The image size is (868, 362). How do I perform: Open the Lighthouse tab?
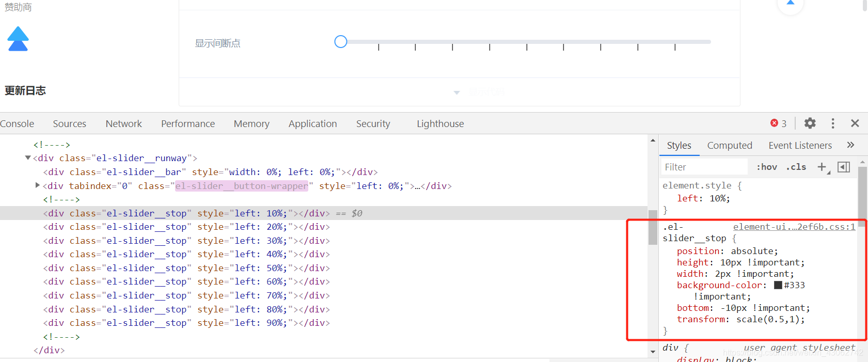(440, 123)
